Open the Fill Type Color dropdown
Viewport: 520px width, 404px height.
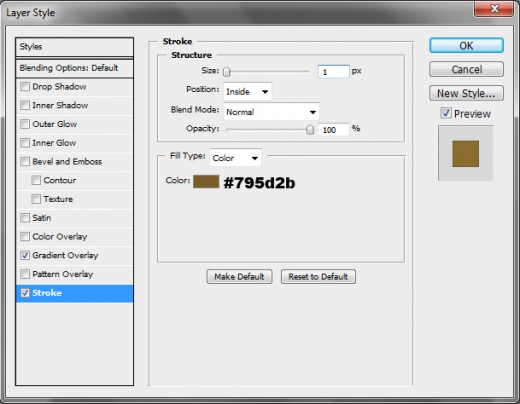coord(235,158)
